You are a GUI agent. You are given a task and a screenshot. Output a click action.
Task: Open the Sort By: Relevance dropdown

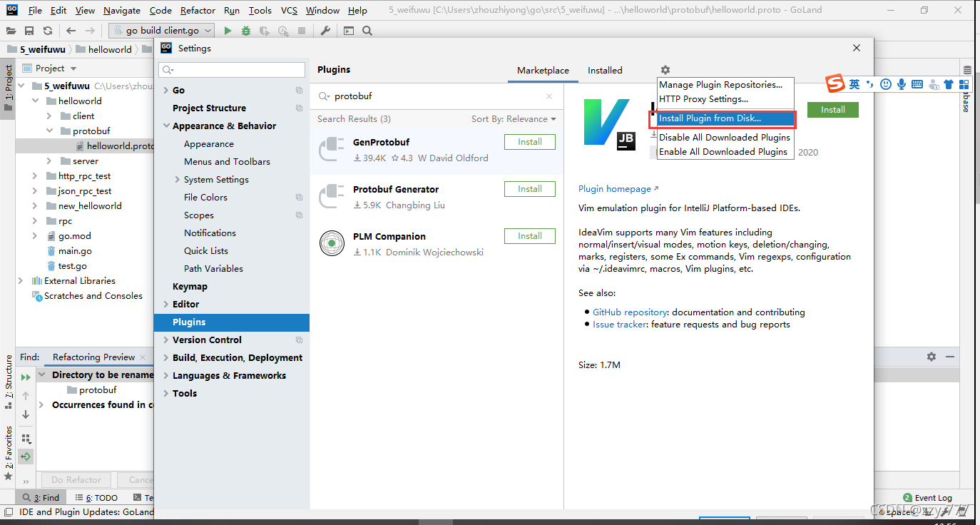point(514,119)
